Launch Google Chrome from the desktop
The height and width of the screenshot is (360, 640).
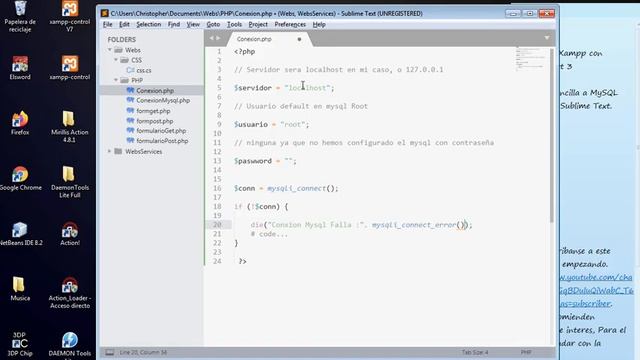click(x=20, y=178)
